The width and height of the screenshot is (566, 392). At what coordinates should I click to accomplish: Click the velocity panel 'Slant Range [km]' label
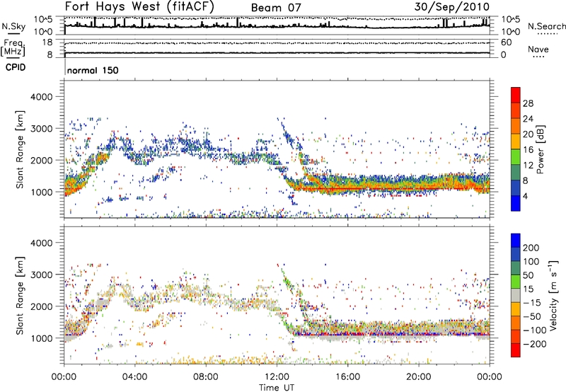point(20,296)
